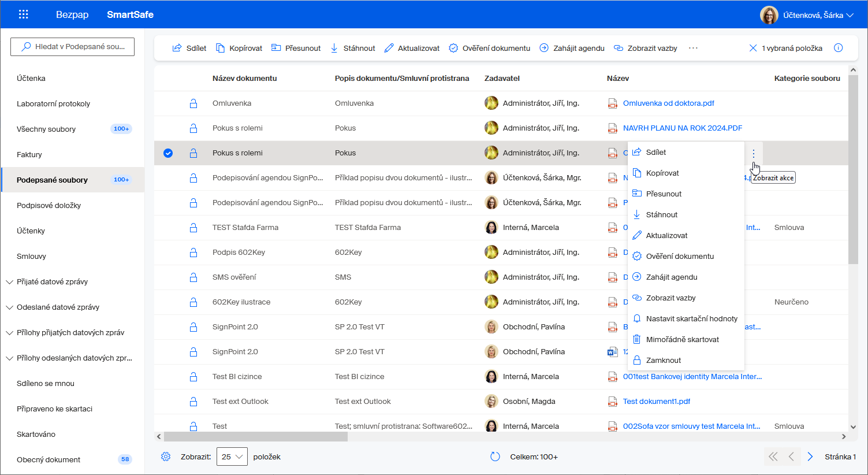Open Test dokument1.pdf link
This screenshot has width=868, height=475.
click(x=657, y=402)
